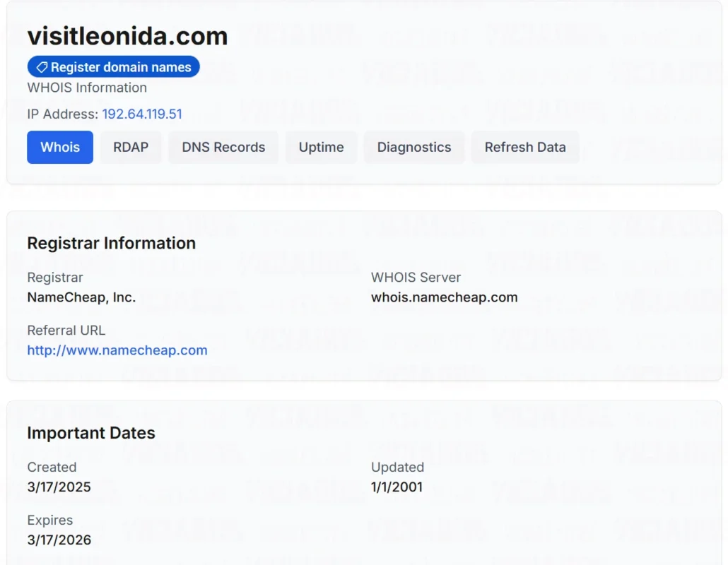728x565 pixels.
Task: Follow the http://www.namecheap.com referral link
Action: (117, 350)
